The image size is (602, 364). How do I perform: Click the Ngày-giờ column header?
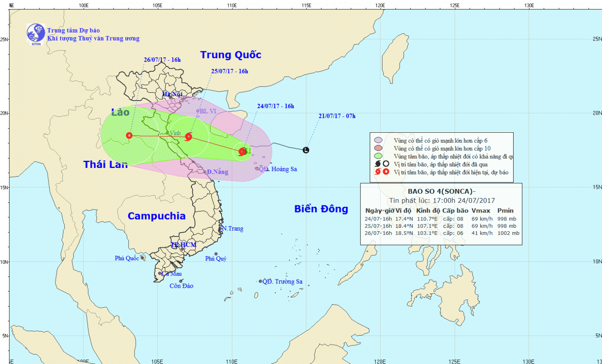[x=380, y=210]
